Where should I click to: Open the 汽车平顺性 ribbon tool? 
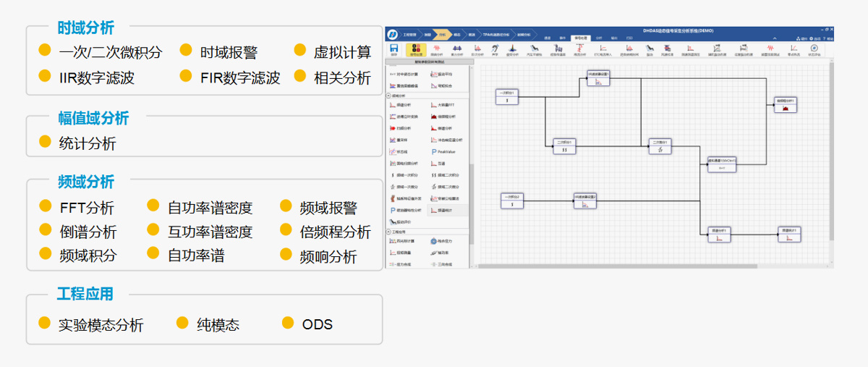[x=534, y=49]
